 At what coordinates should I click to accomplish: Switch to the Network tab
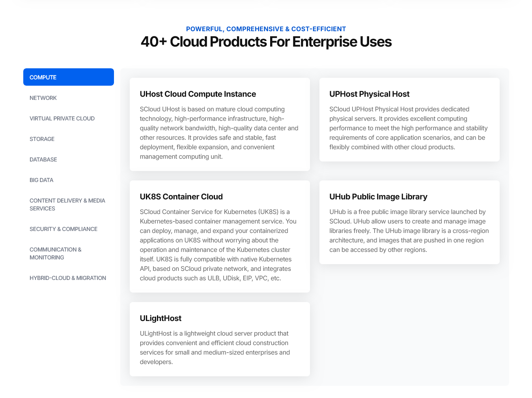(43, 98)
